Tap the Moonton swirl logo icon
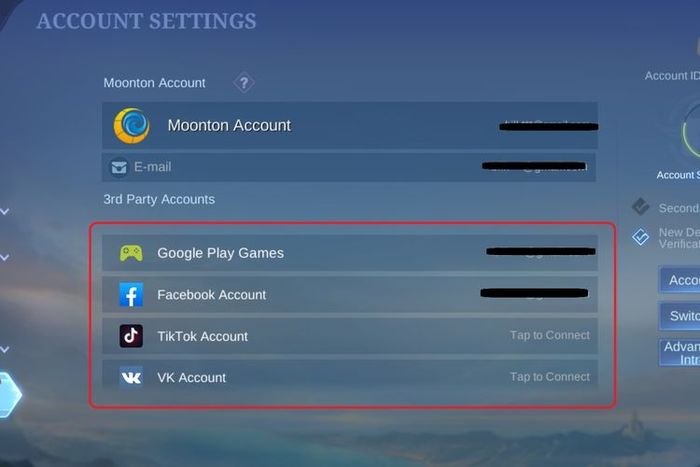Screen dimensions: 700x467 131,126
